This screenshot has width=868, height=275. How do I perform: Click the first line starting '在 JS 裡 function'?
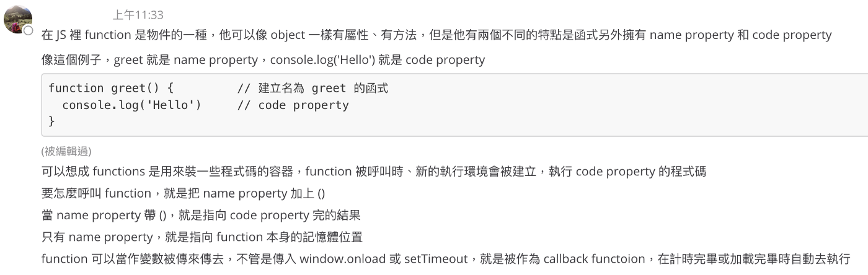[x=436, y=35]
